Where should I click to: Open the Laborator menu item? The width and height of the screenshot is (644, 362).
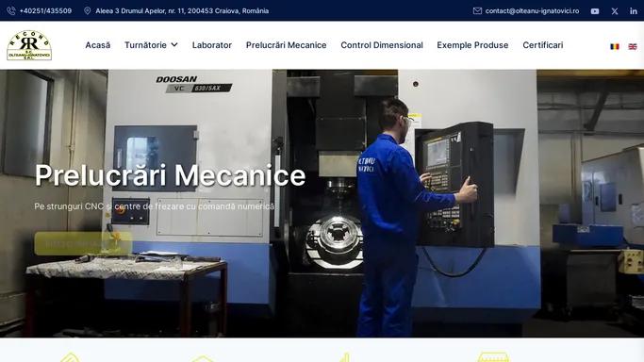pos(212,45)
